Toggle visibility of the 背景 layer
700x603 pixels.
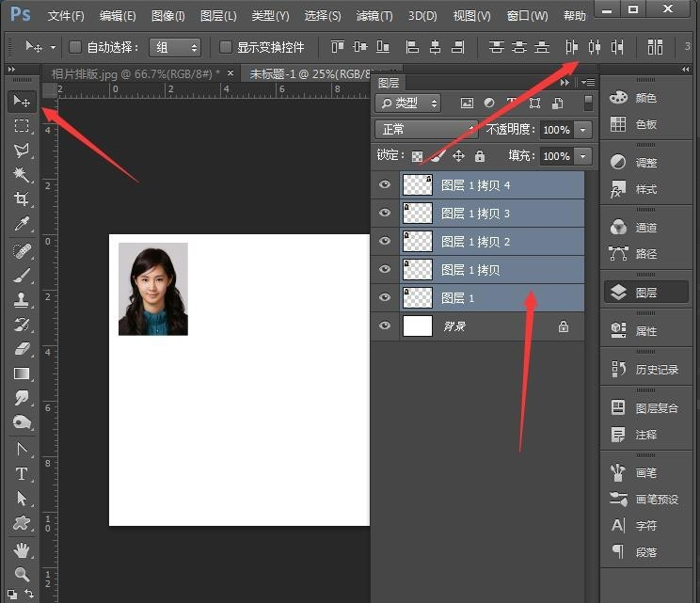point(384,326)
